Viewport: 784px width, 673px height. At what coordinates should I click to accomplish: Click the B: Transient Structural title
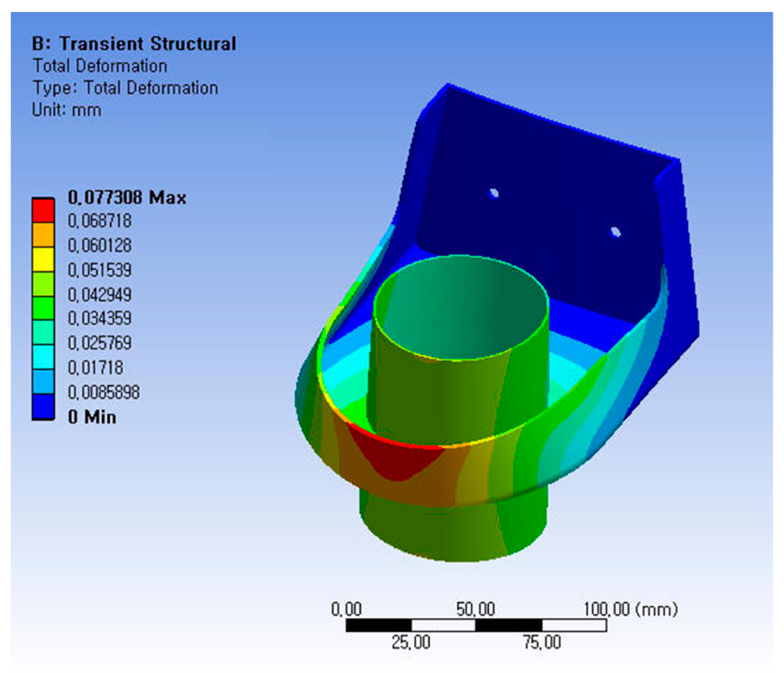click(x=134, y=44)
